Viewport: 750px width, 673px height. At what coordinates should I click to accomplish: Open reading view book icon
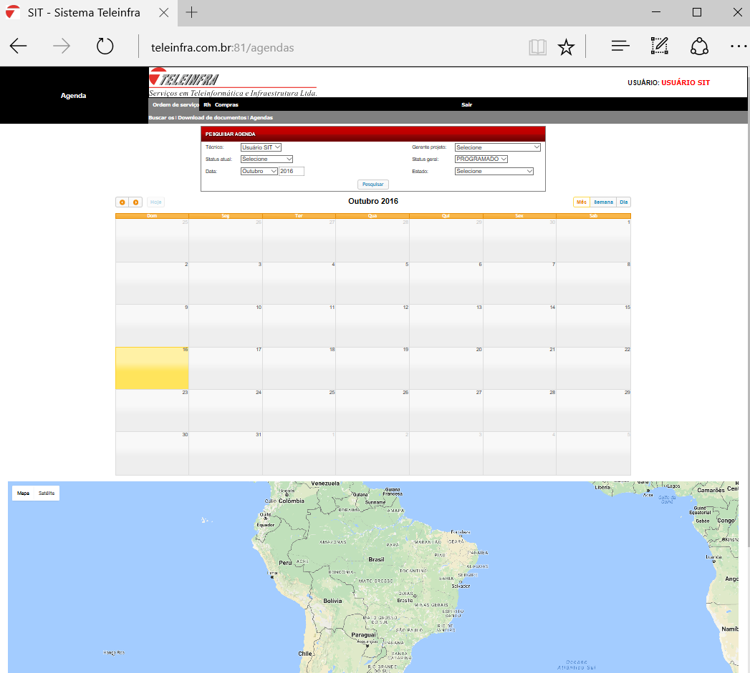(538, 47)
